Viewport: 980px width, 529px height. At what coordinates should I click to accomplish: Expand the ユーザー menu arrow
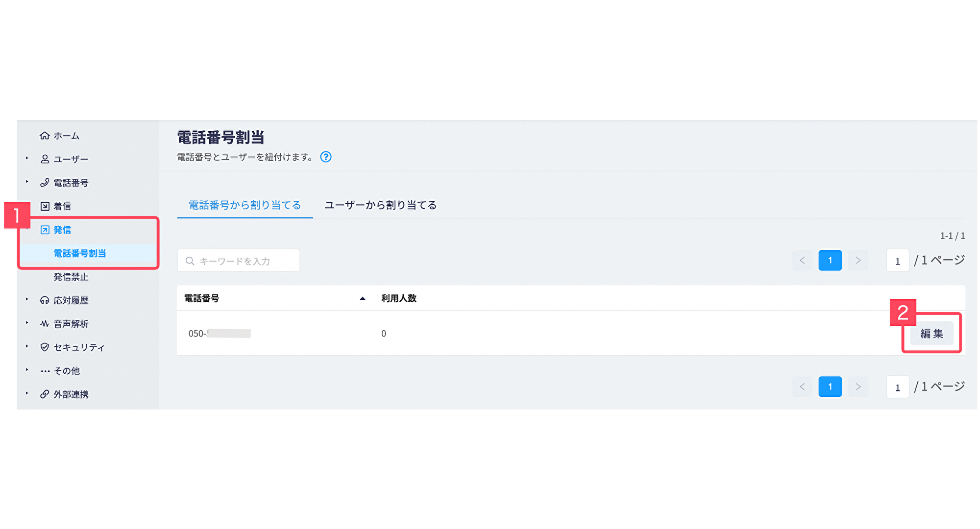[27, 158]
